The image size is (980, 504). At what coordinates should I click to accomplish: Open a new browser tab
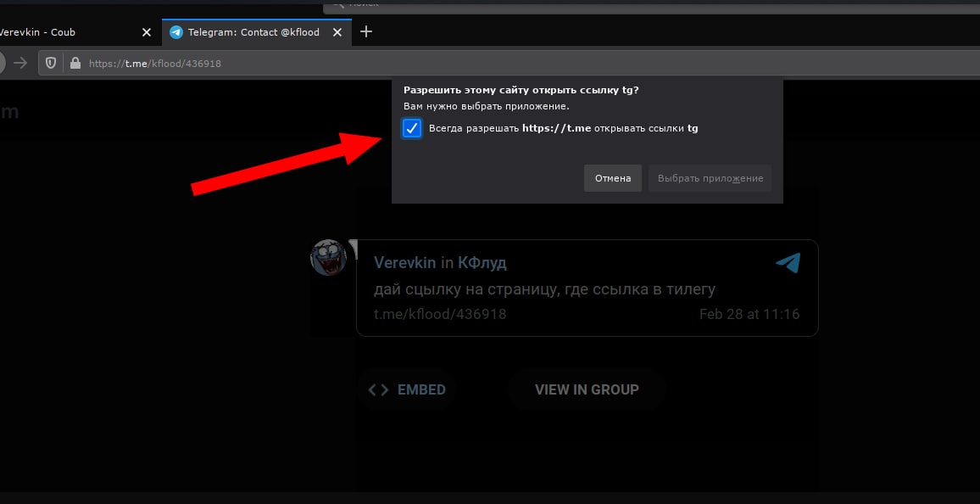[366, 32]
